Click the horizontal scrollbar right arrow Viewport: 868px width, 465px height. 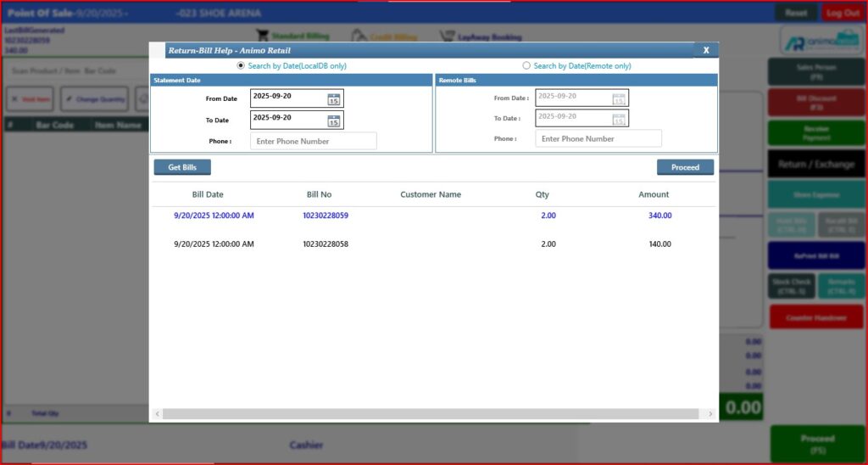[709, 413]
